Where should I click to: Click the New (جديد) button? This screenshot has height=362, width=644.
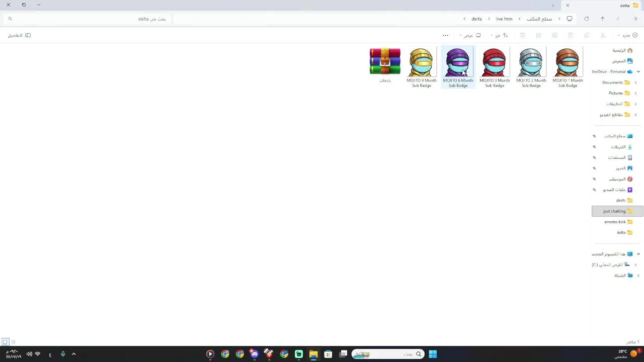(627, 35)
